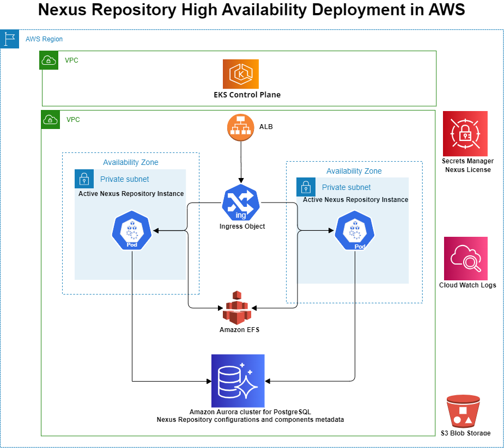Click the VPC cloud icon beside the ALB
This screenshot has height=448, width=504.
tap(51, 119)
